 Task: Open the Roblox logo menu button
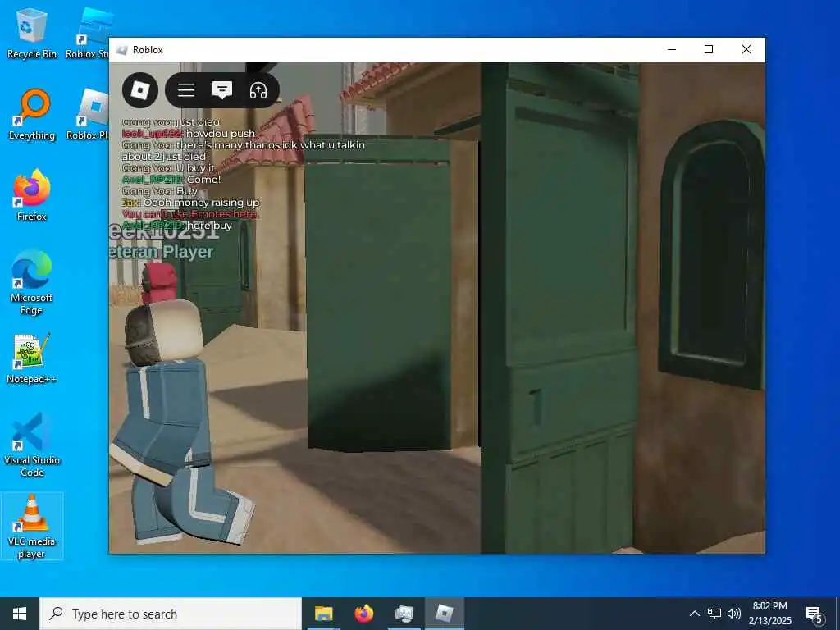coord(139,90)
